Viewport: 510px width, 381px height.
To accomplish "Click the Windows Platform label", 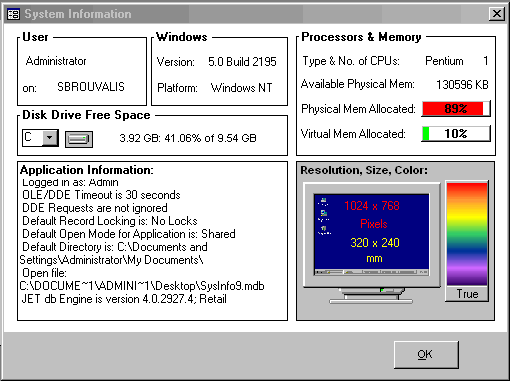I will [x=177, y=88].
